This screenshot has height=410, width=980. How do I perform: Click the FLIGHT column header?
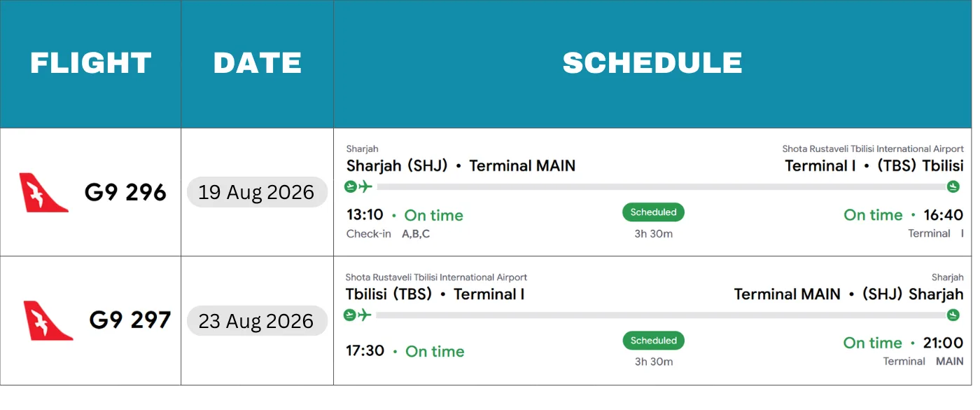(x=91, y=64)
